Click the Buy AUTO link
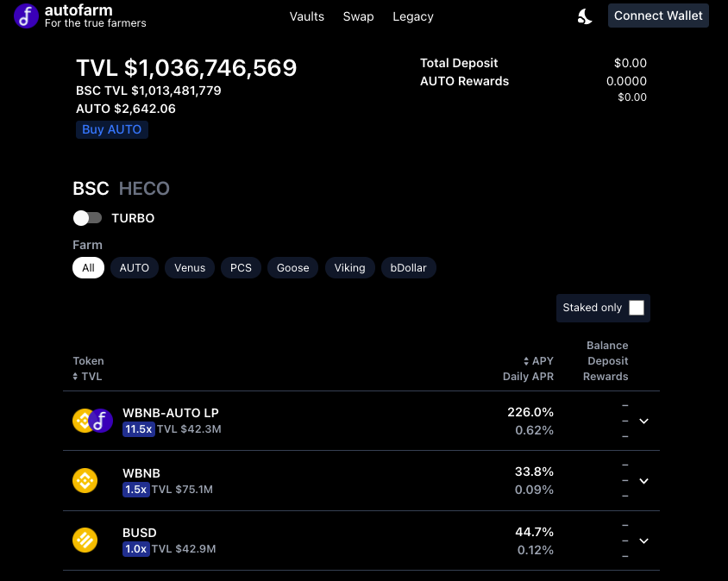The width and height of the screenshot is (728, 581). tap(112, 129)
